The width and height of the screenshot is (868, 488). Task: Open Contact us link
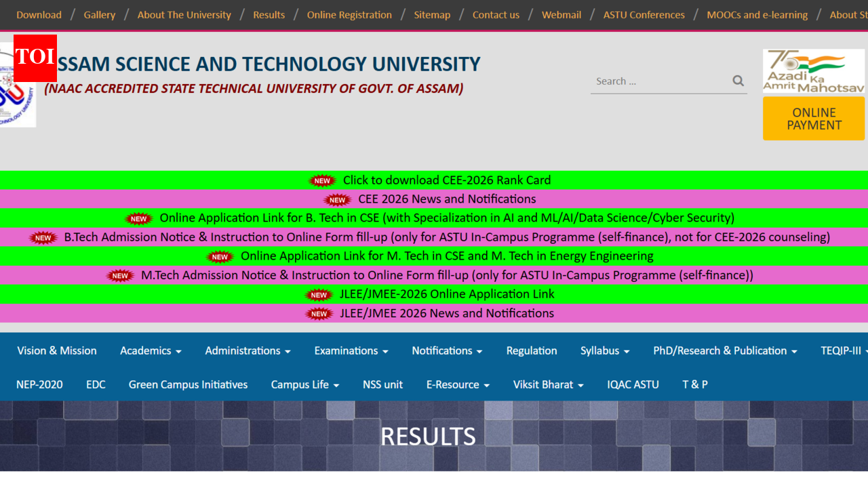point(496,15)
